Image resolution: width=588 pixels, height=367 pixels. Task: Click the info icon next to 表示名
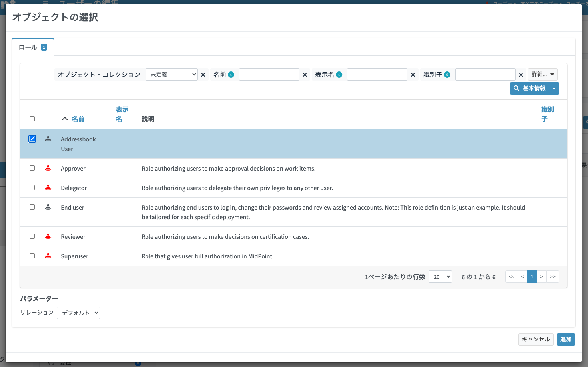click(x=339, y=75)
